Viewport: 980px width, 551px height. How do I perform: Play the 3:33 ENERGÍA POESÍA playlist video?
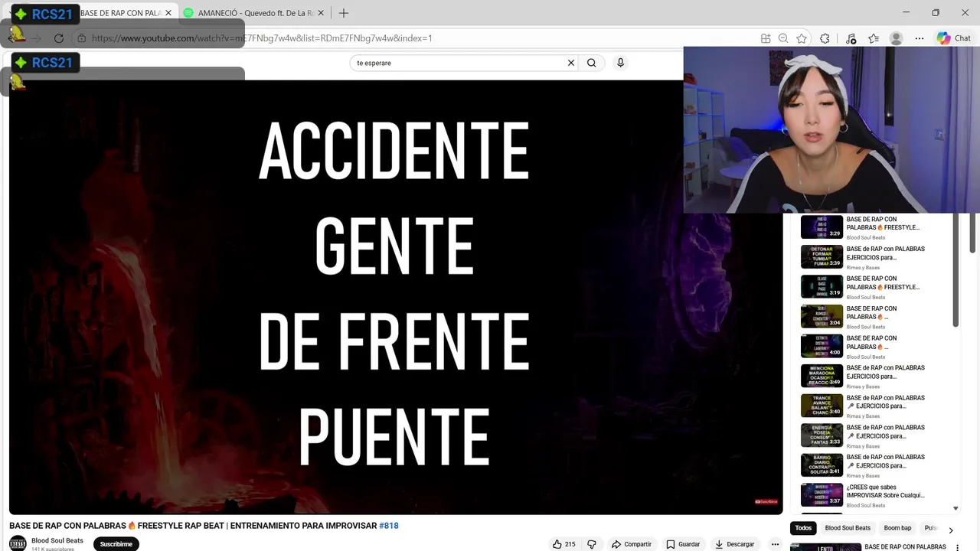pos(822,435)
